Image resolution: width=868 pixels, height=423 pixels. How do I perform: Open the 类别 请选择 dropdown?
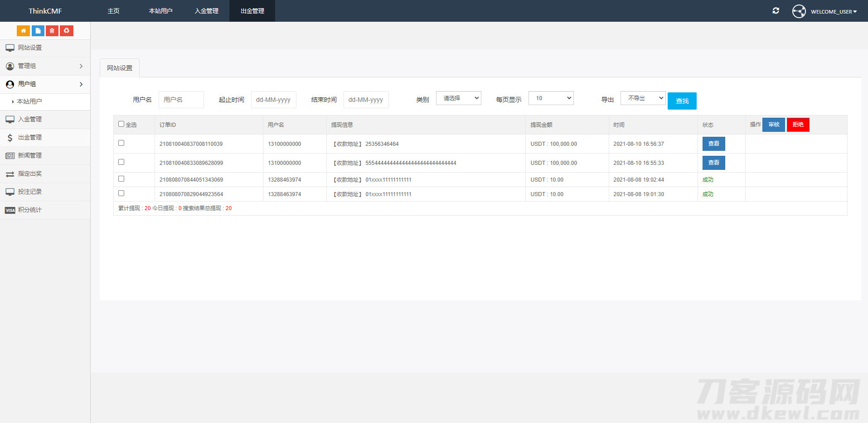click(x=458, y=98)
